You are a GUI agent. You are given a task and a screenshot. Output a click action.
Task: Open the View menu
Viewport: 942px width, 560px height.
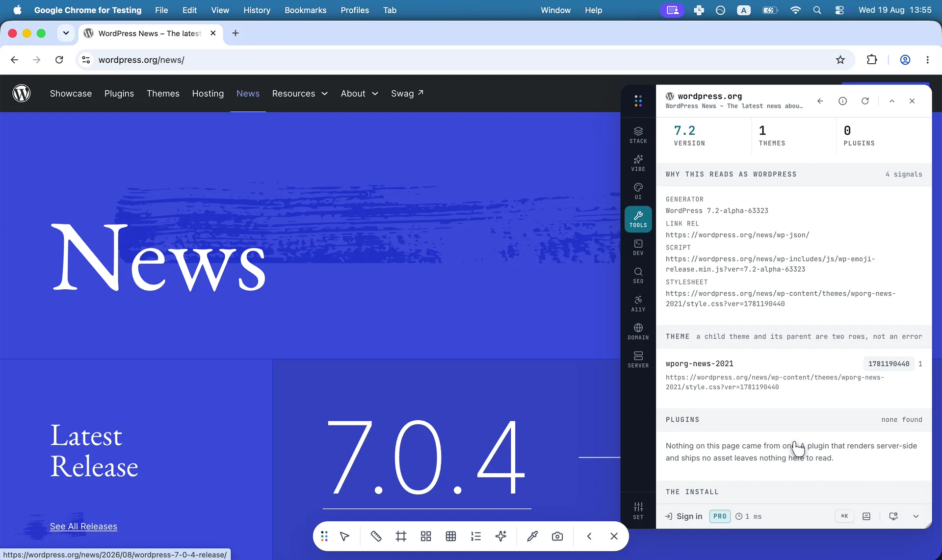220,10
